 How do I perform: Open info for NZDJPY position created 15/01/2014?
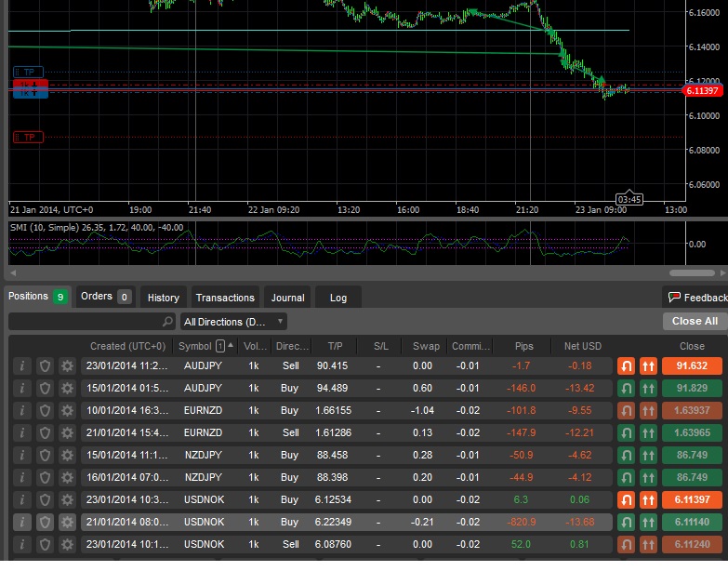[21, 455]
